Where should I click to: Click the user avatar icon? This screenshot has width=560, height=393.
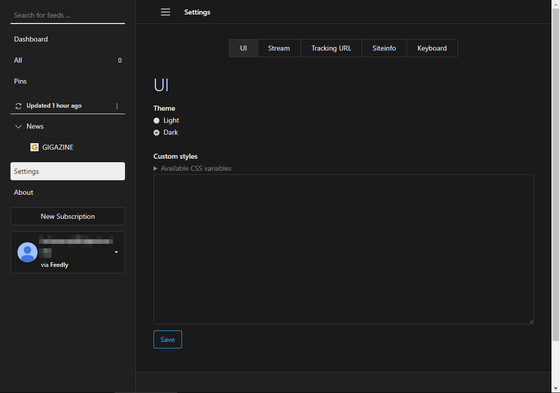[28, 252]
